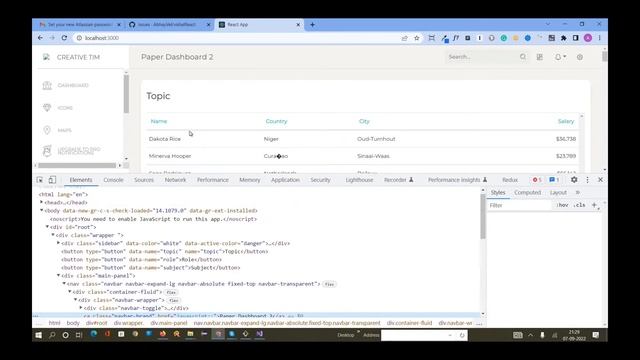Viewport: 640px width, 360px height.
Task: Click the Dakota Rice table cell
Action: pos(164,139)
